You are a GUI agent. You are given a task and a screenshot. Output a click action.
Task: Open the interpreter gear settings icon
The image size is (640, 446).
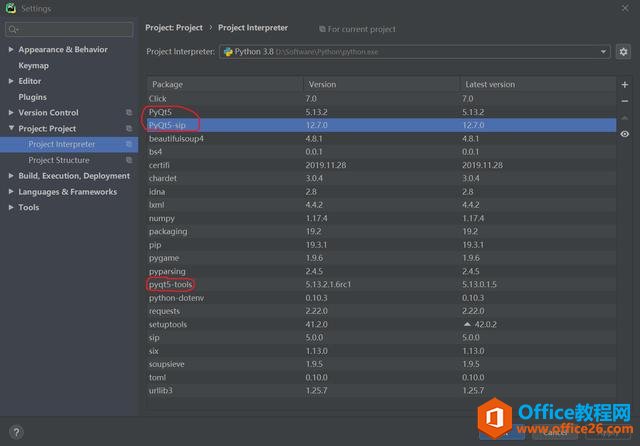623,52
